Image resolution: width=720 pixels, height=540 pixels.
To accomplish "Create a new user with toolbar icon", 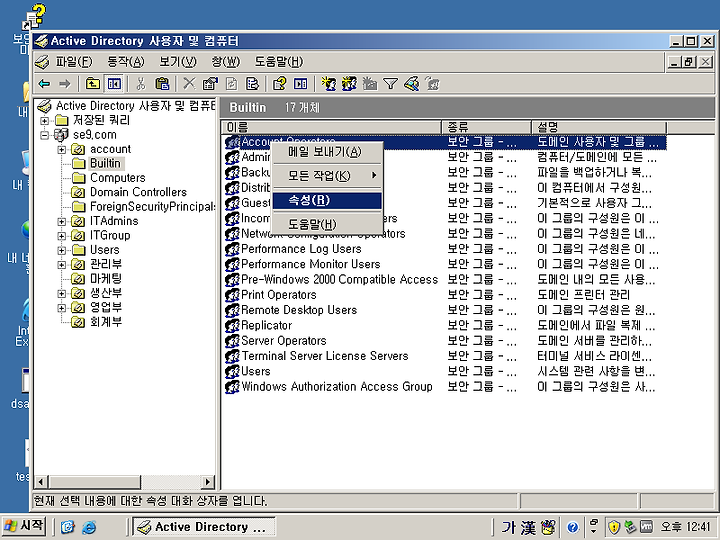I will 328,84.
